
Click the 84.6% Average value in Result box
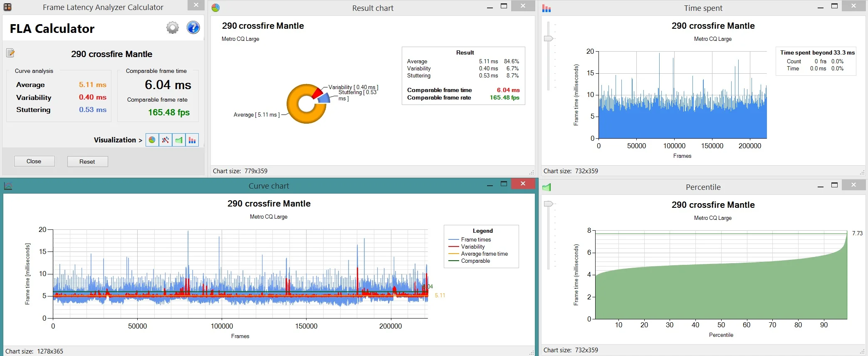pos(512,61)
